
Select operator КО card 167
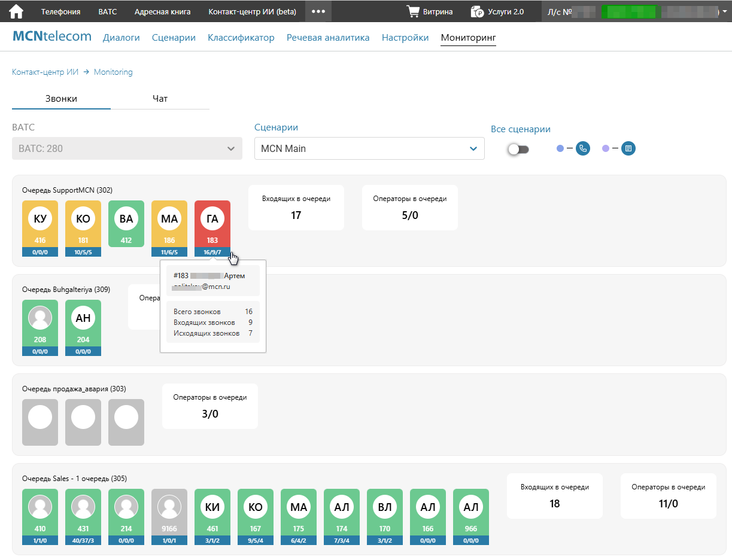click(256, 517)
